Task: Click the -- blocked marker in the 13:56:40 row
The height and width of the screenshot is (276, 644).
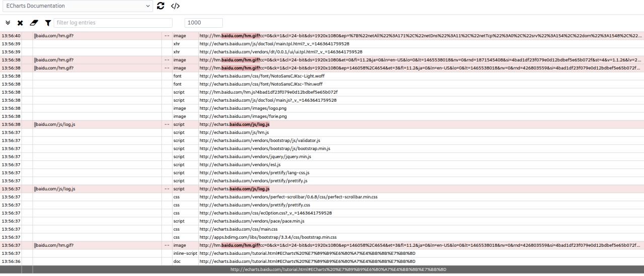Action: click(x=167, y=36)
